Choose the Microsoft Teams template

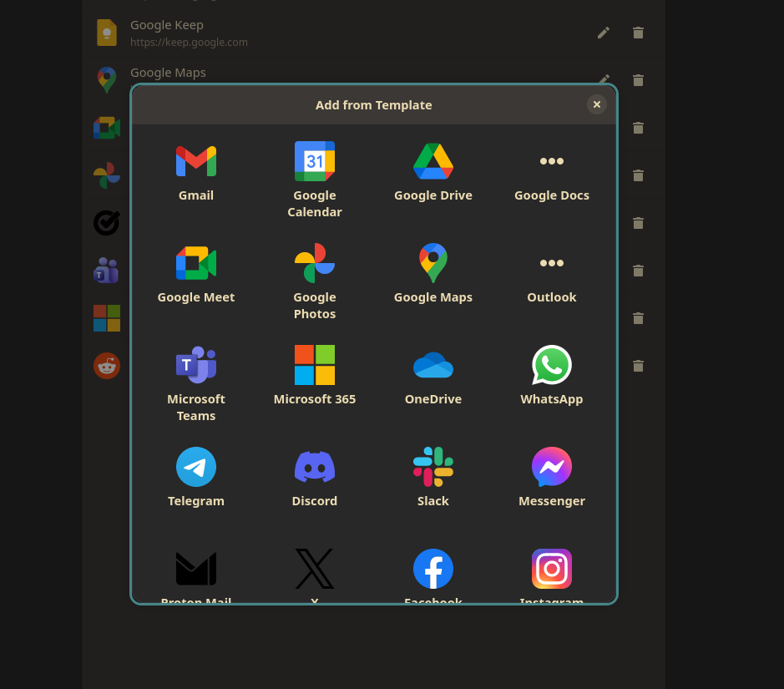pos(196,383)
